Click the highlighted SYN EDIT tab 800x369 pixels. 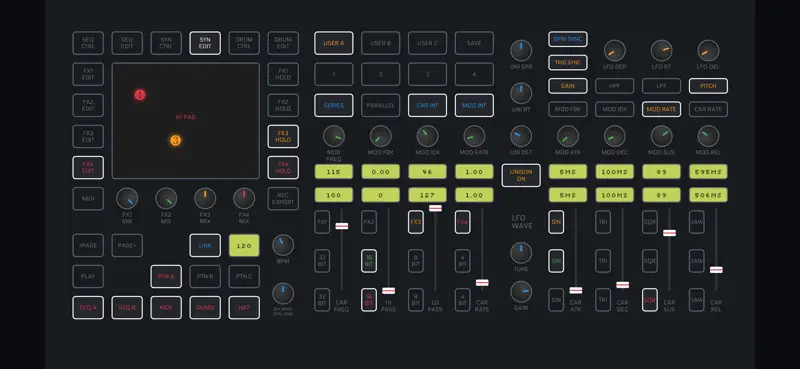(x=205, y=43)
